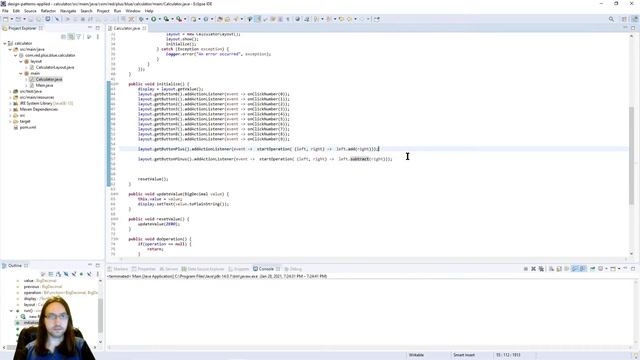Select the Data Source Explorer tab
Image resolution: width=640 pixels, height=360 pixels.
[x=203, y=269]
